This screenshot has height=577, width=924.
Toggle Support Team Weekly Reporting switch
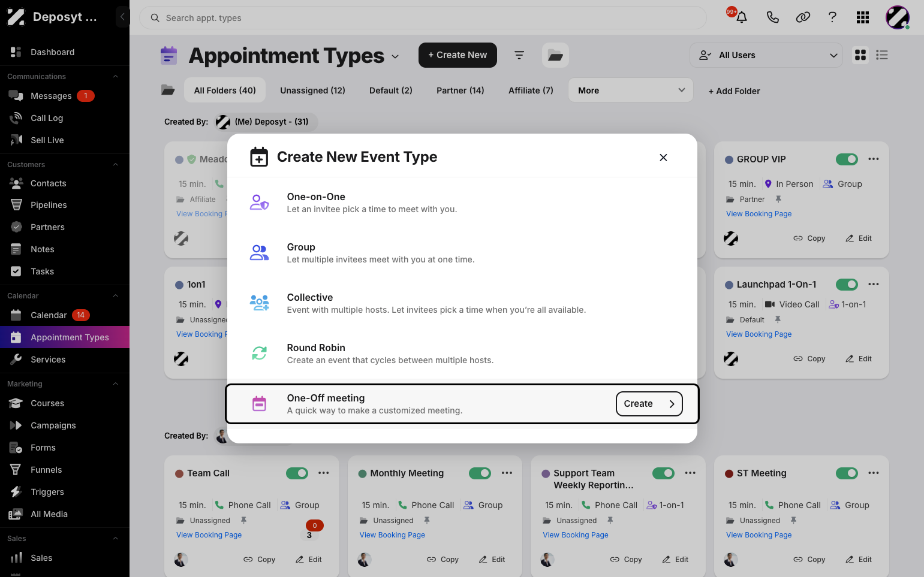[663, 473]
